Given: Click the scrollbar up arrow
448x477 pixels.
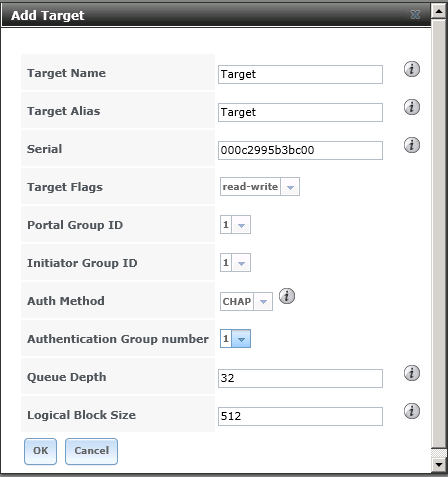Looking at the screenshot, I should (439, 11).
